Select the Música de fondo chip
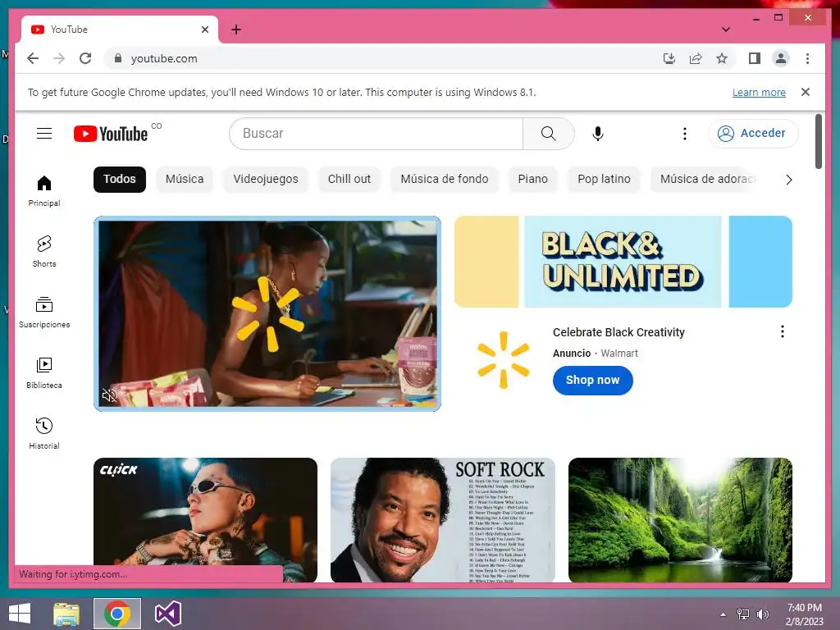 point(445,180)
